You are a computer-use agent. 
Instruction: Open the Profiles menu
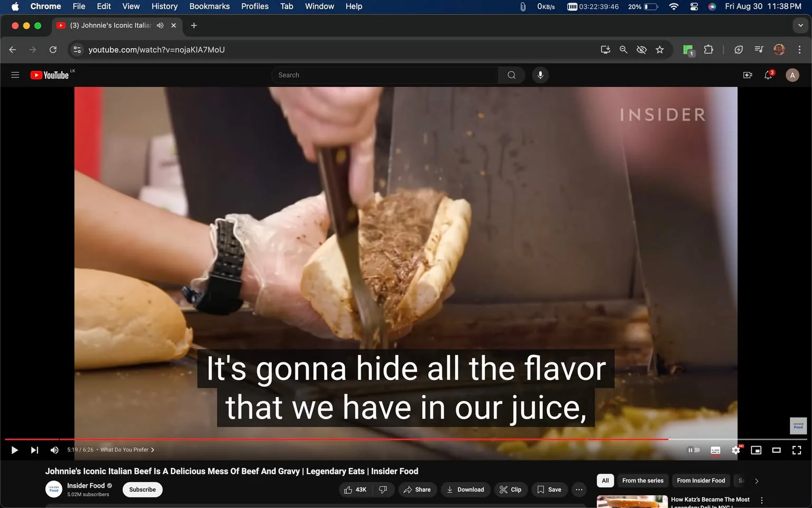coord(255,6)
